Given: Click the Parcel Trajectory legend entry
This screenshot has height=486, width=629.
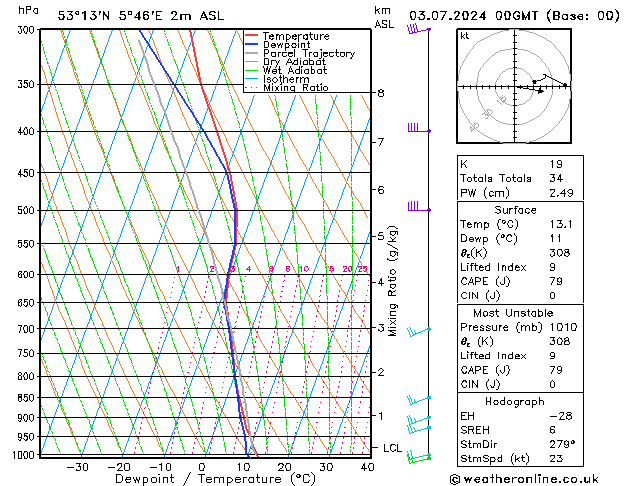Looking at the screenshot, I should (308, 53).
